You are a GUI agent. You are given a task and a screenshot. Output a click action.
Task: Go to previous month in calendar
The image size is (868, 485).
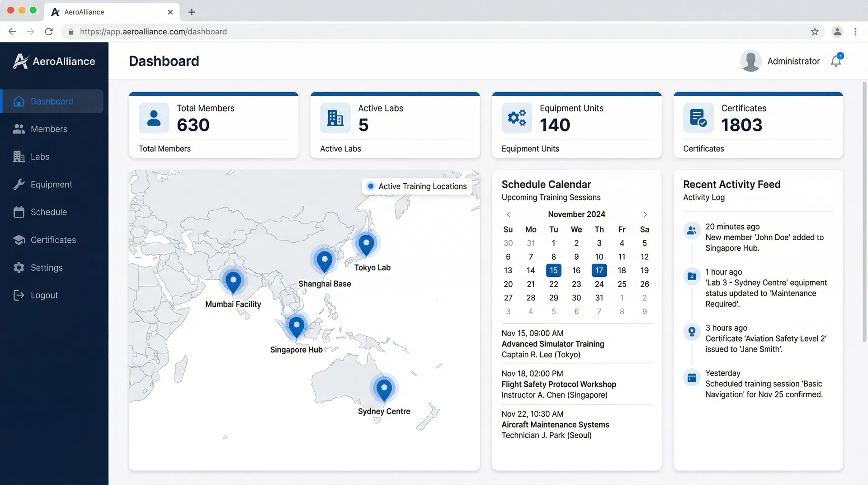pyautogui.click(x=509, y=214)
